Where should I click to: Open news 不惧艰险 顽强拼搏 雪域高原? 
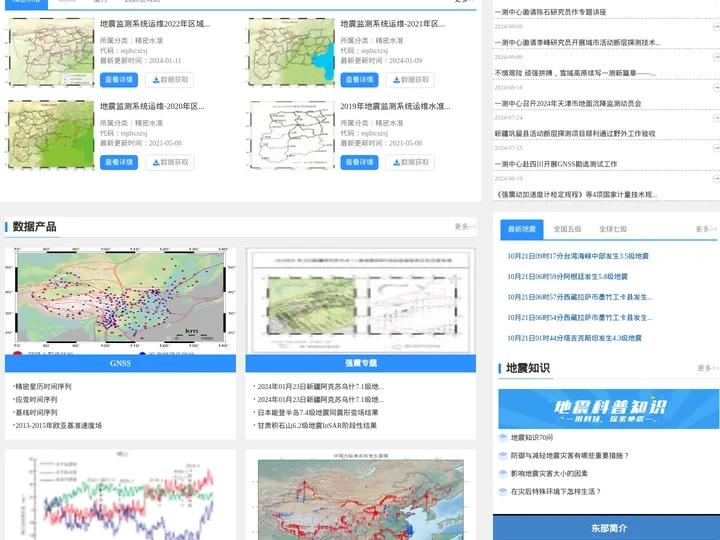click(x=574, y=73)
